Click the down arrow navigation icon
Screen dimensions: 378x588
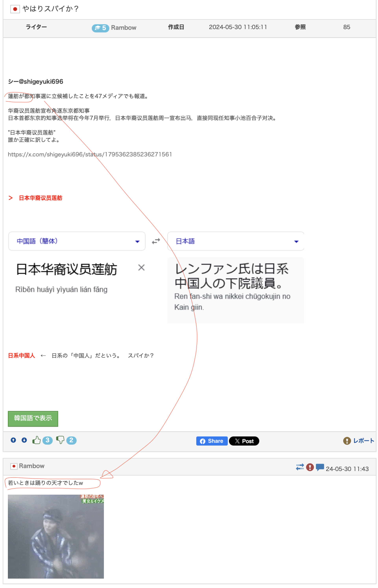click(x=24, y=440)
